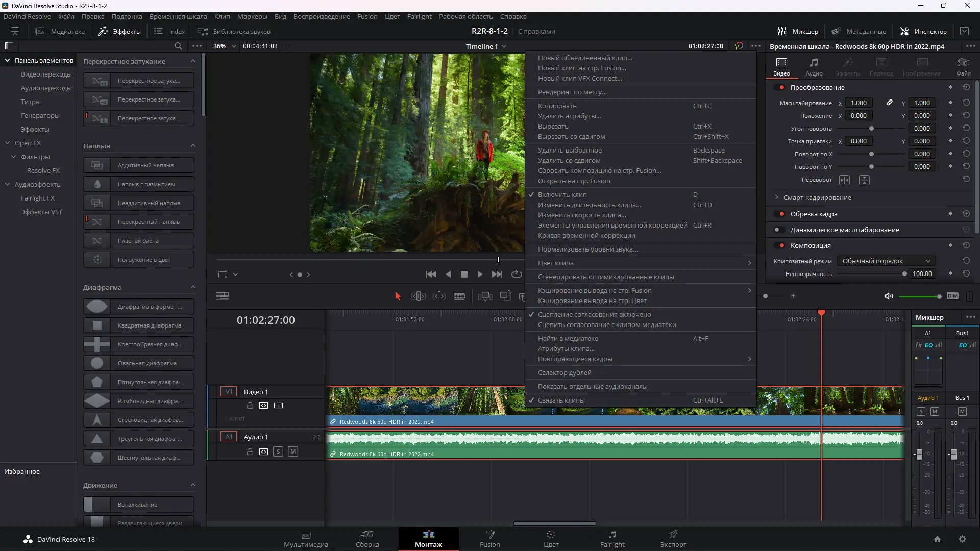Open the viewer zoom 36% dropdown

(225, 46)
